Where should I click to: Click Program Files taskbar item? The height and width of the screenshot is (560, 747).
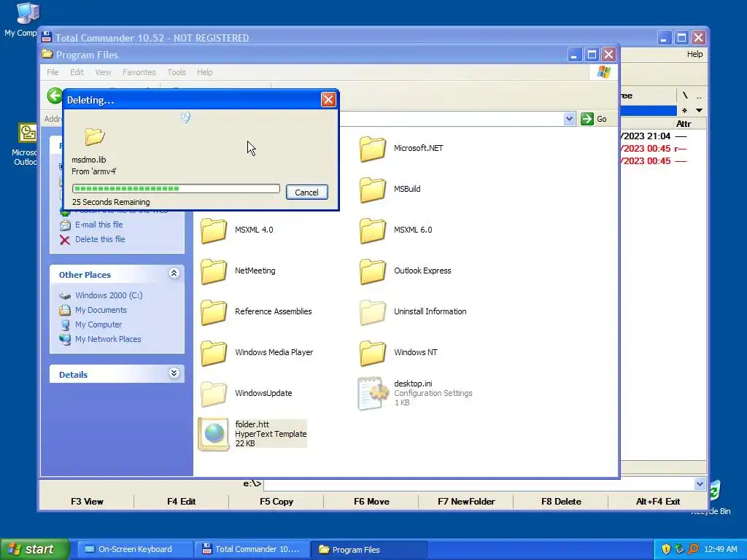[x=368, y=549]
